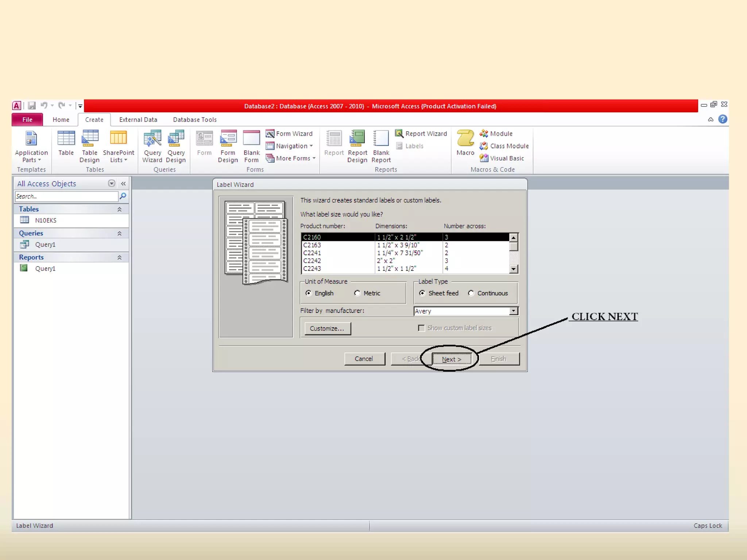Enable Show custom label sizes checkbox
This screenshot has height=560, width=747.
(x=421, y=328)
